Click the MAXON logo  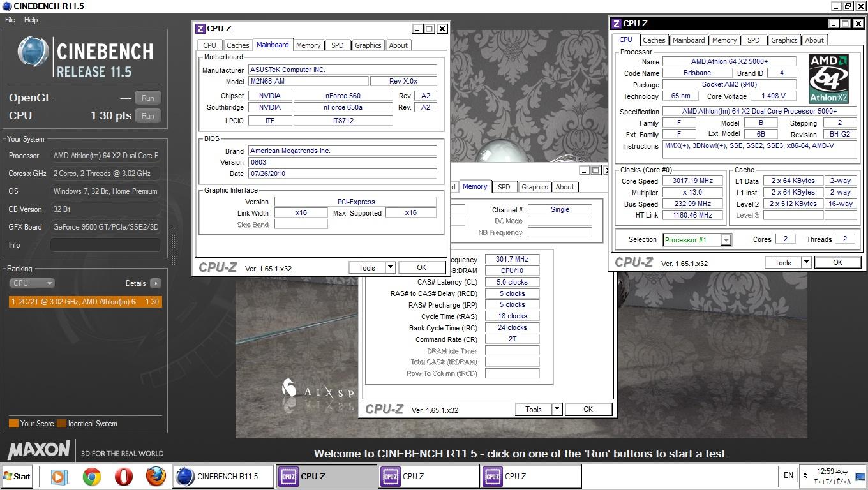coord(39,450)
